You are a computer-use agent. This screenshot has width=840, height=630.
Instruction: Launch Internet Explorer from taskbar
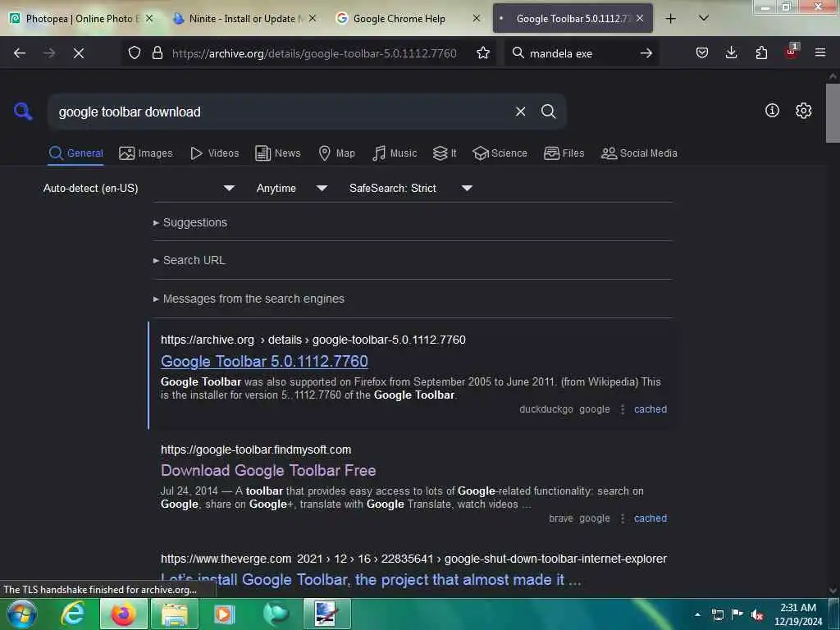pos(73,614)
